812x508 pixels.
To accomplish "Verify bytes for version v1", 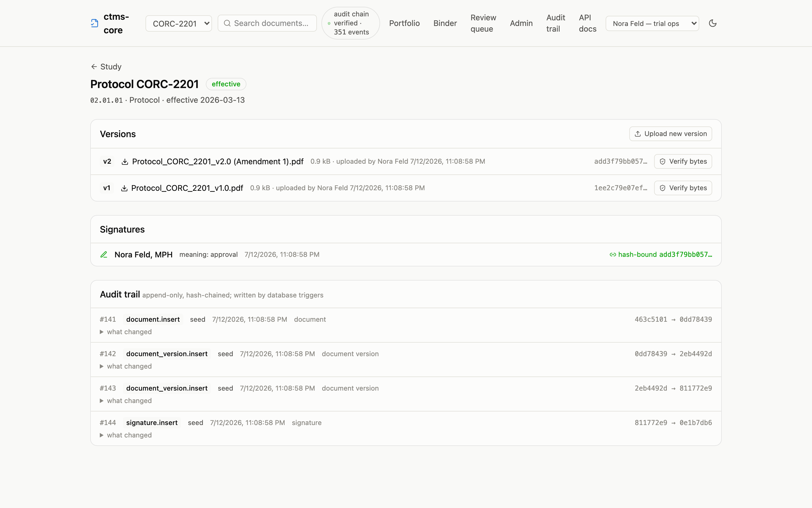I will click(683, 188).
